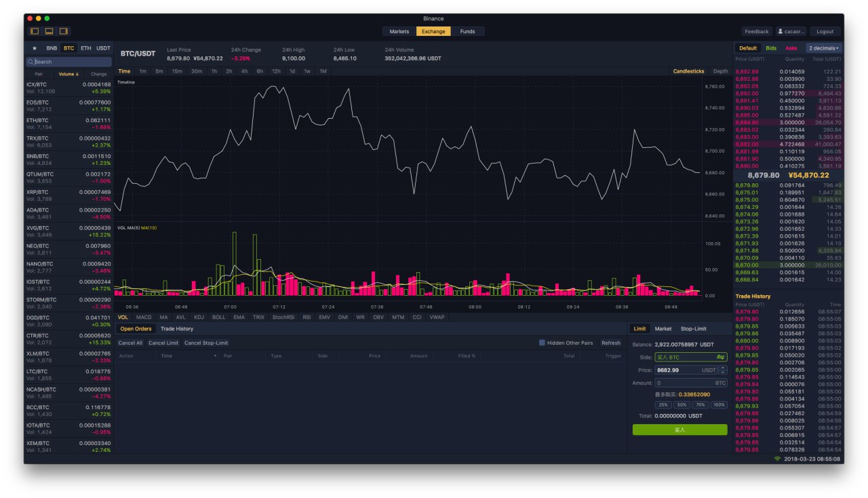Click the yellow minimize window button

coord(38,18)
